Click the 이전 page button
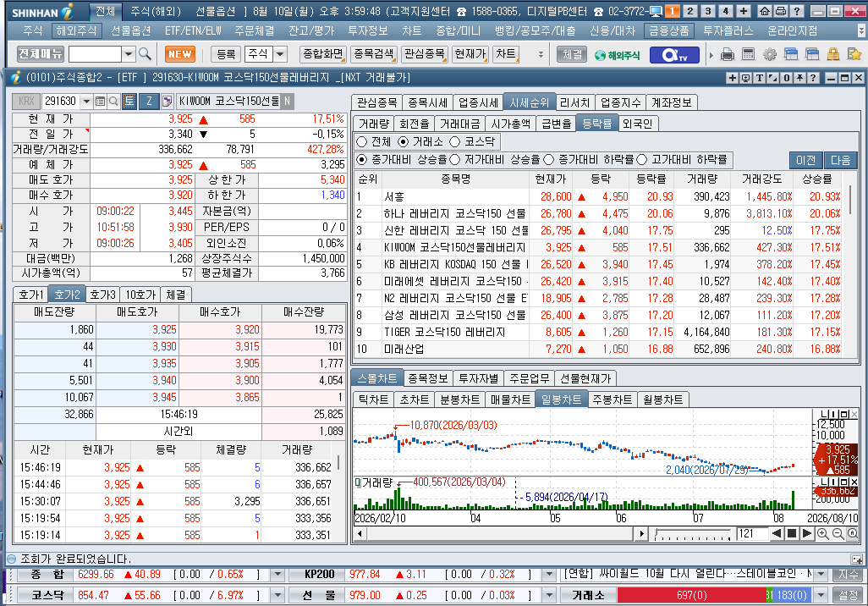The width and height of the screenshot is (868, 606). tap(805, 160)
